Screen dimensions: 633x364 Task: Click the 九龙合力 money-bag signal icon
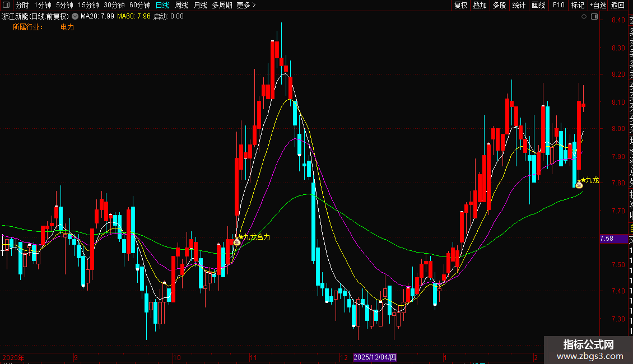[x=237, y=242]
